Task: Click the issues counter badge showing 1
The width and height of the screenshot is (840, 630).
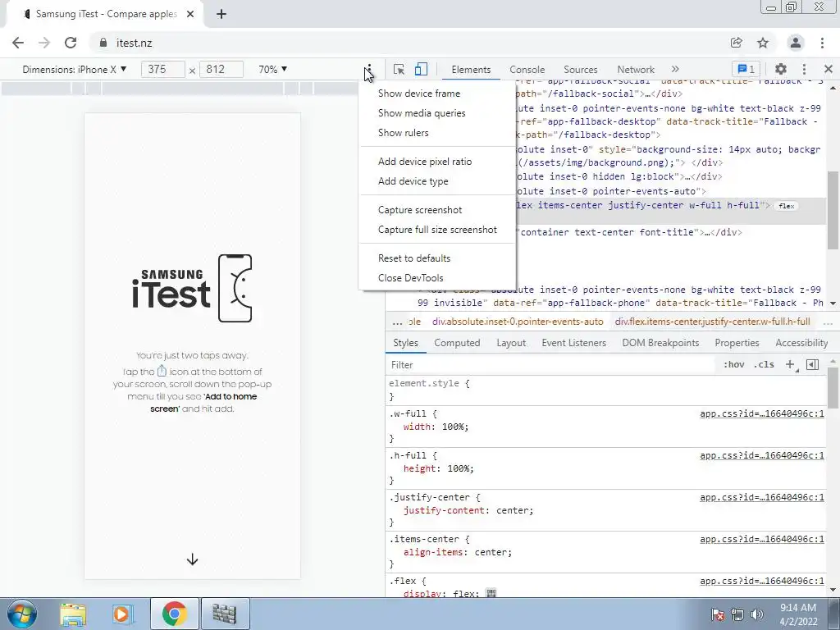Action: click(746, 69)
